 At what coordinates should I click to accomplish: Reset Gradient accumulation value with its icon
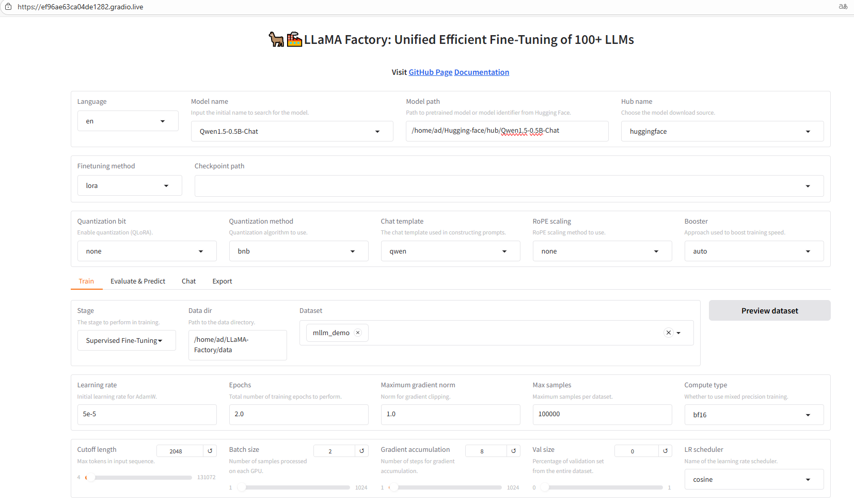pos(514,451)
